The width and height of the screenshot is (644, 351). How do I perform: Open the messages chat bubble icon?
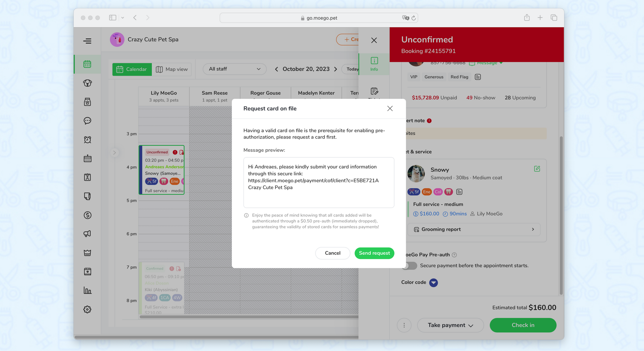[87, 121]
